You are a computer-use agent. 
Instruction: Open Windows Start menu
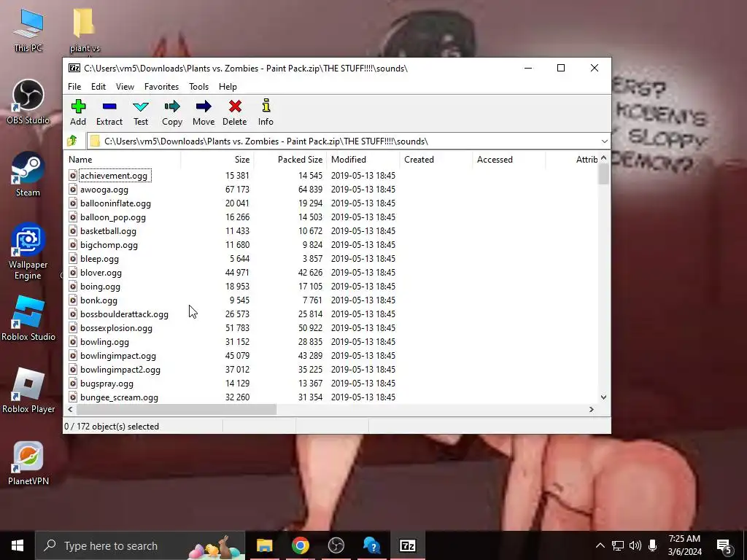18,545
